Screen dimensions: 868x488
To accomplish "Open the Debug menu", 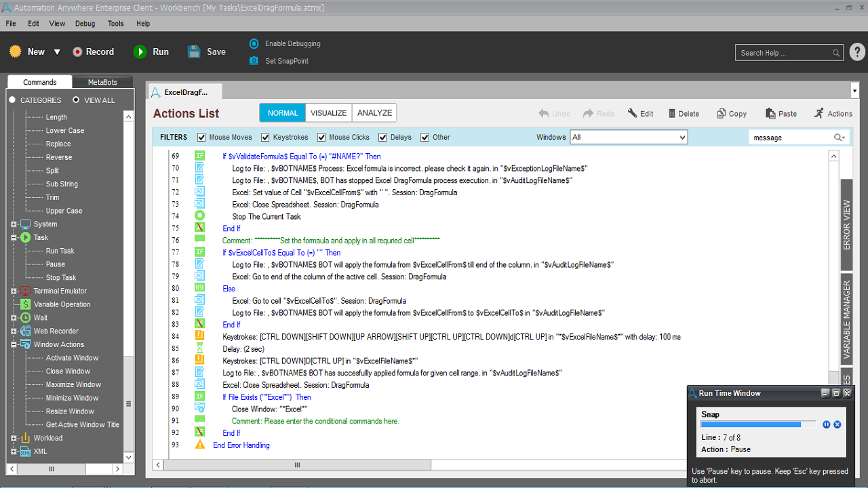I will pyautogui.click(x=85, y=23).
